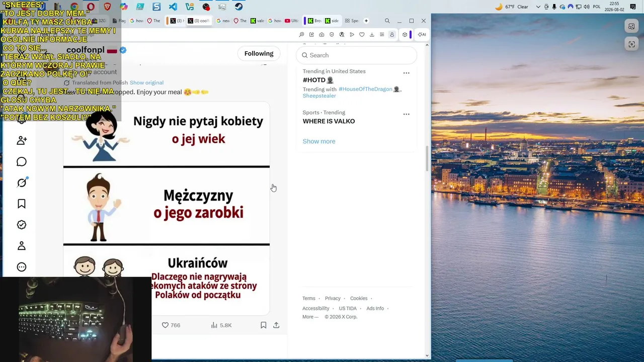This screenshot has width=644, height=362.
Task: Open the AI button in browser toolbar
Action: click(422, 35)
